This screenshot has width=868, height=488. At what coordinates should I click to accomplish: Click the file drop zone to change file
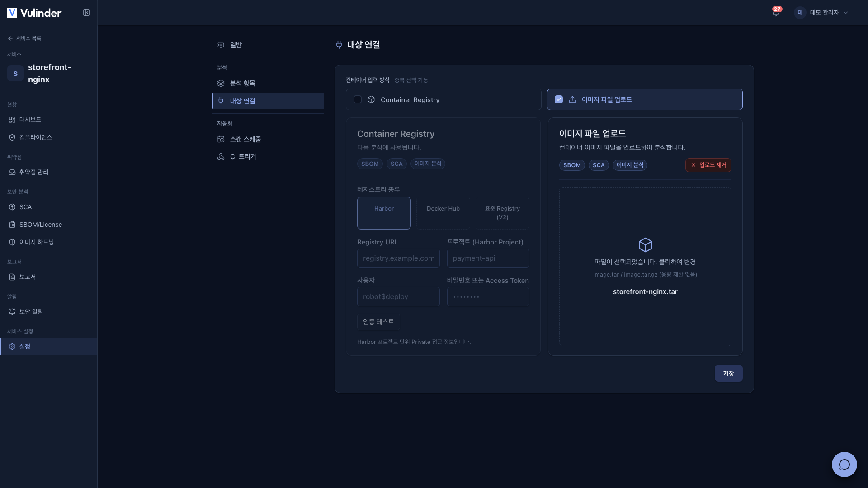(645, 267)
